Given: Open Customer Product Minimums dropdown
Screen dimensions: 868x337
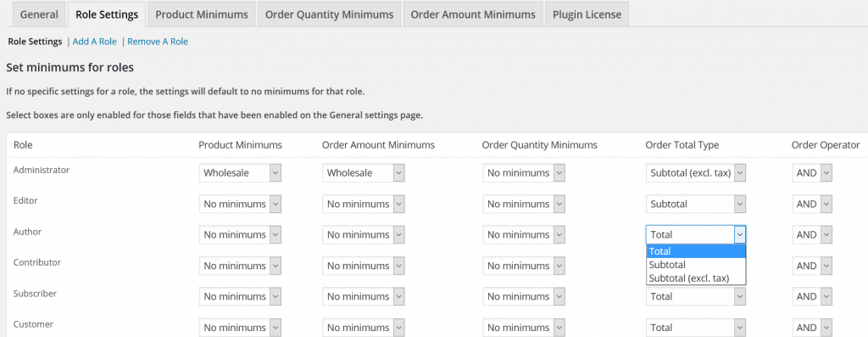Looking at the screenshot, I should pos(240,328).
